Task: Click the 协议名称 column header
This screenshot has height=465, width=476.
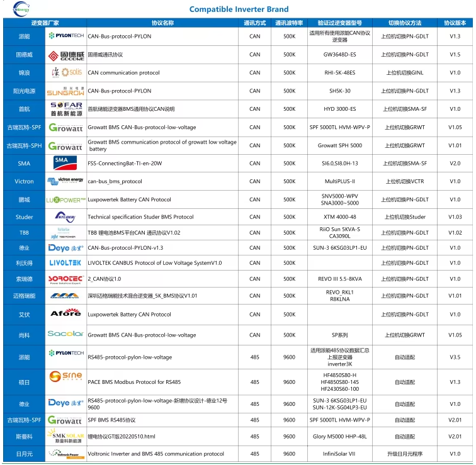Action: (162, 23)
